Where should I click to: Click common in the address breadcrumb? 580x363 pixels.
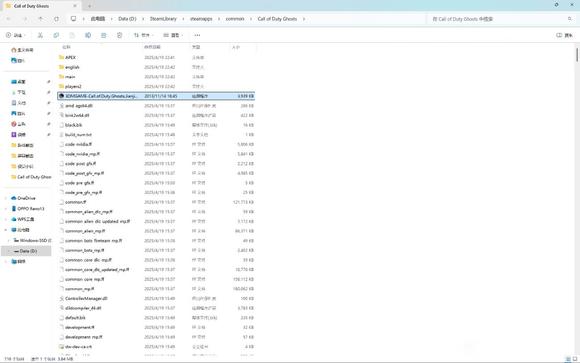pyautogui.click(x=235, y=19)
